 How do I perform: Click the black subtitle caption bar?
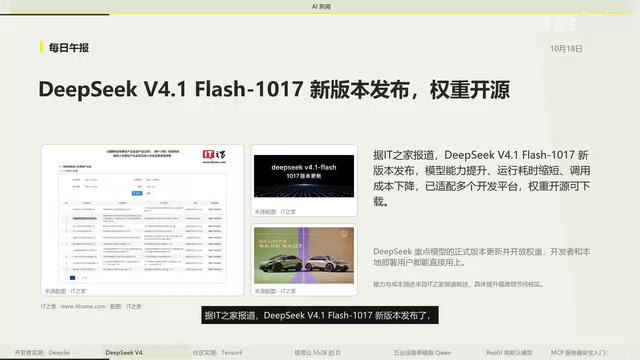click(320, 315)
